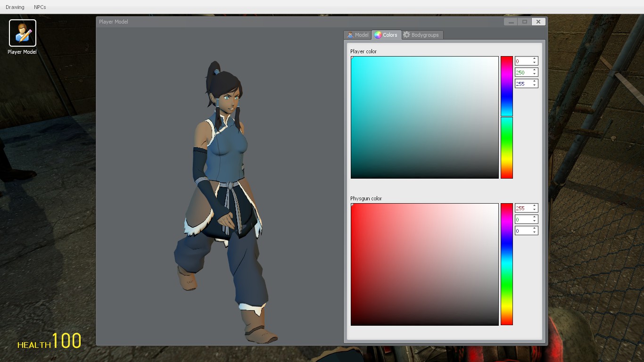The width and height of the screenshot is (644, 362).
Task: Increase Player color red value with up arrow
Action: tap(535, 59)
